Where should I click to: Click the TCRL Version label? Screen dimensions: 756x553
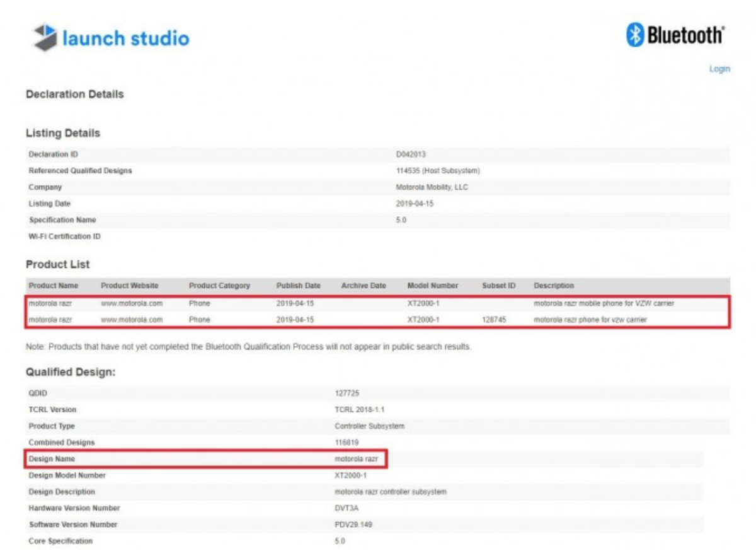(52, 409)
